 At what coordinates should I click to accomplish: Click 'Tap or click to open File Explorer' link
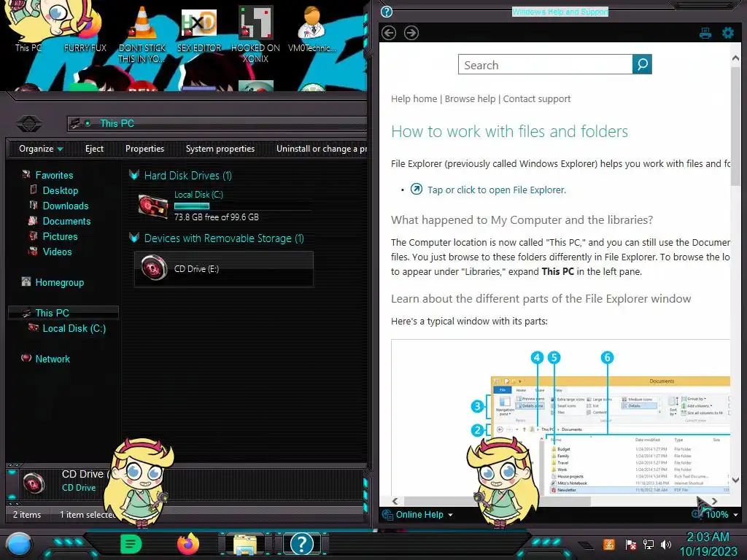pos(496,190)
